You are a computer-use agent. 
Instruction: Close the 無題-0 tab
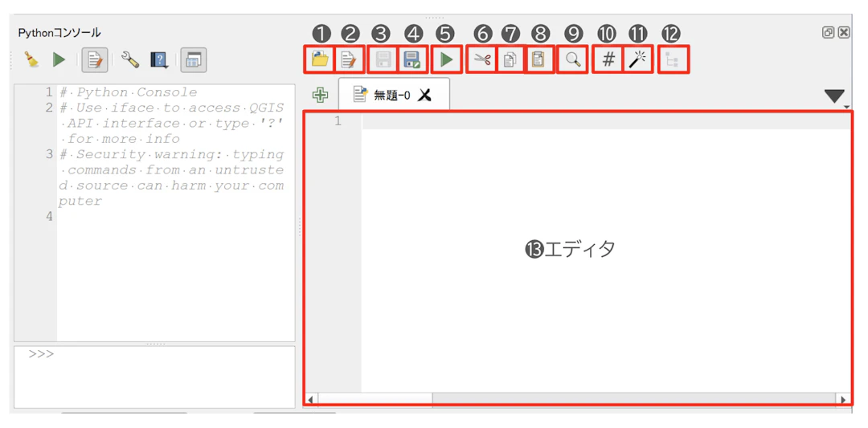(x=424, y=96)
